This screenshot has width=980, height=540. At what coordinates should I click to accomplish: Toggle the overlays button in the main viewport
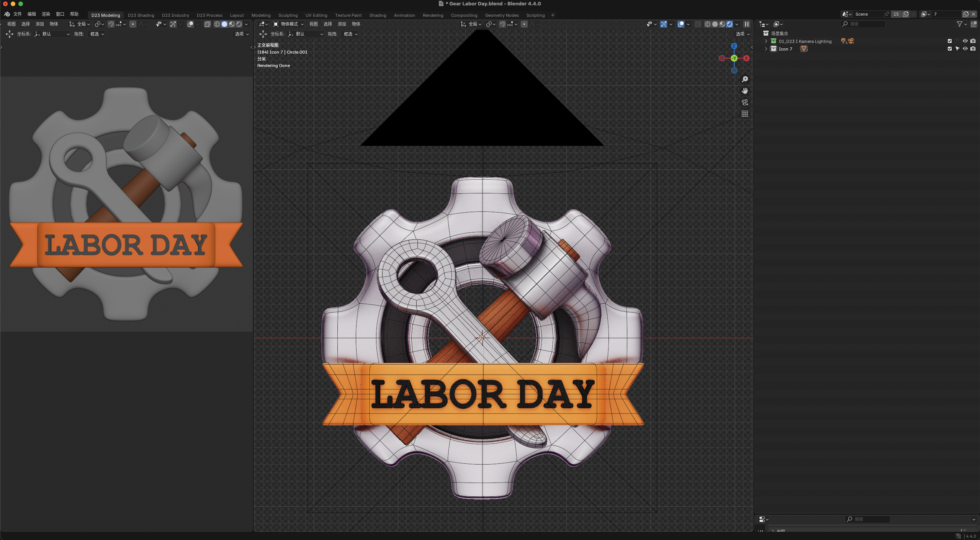[681, 24]
